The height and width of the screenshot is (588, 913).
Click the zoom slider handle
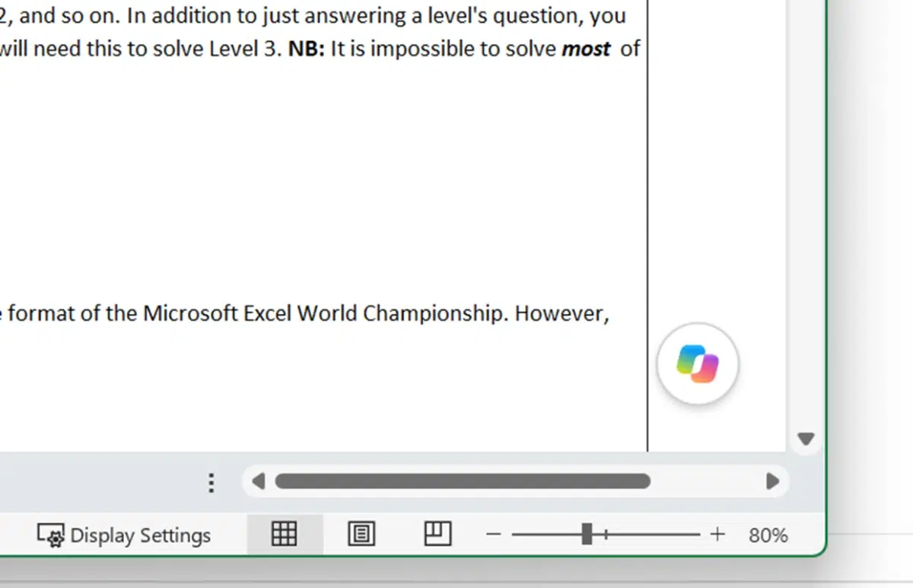[587, 534]
